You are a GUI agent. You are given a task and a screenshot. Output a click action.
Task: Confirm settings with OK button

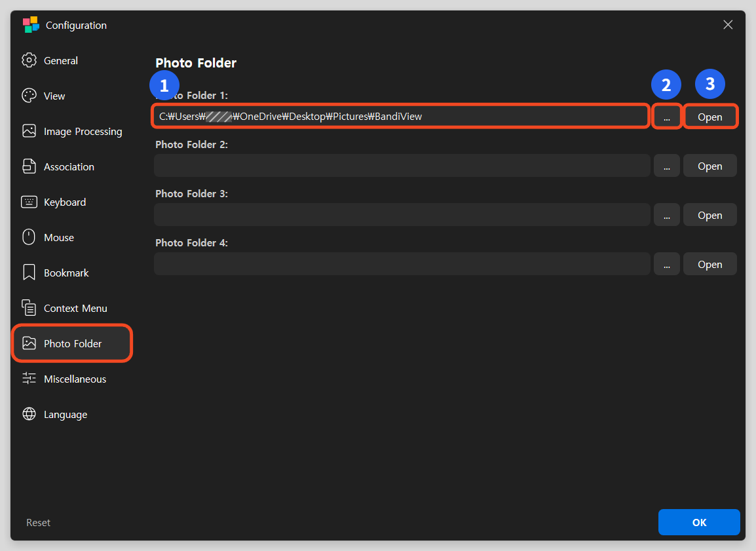coord(699,522)
